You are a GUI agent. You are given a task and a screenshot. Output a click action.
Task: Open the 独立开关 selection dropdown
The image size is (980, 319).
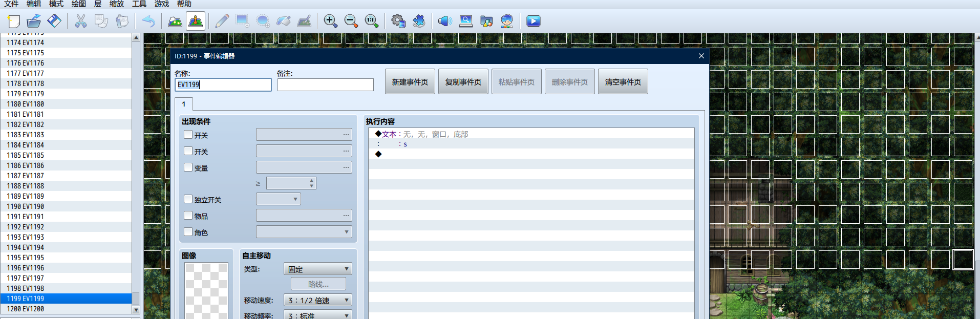279,199
